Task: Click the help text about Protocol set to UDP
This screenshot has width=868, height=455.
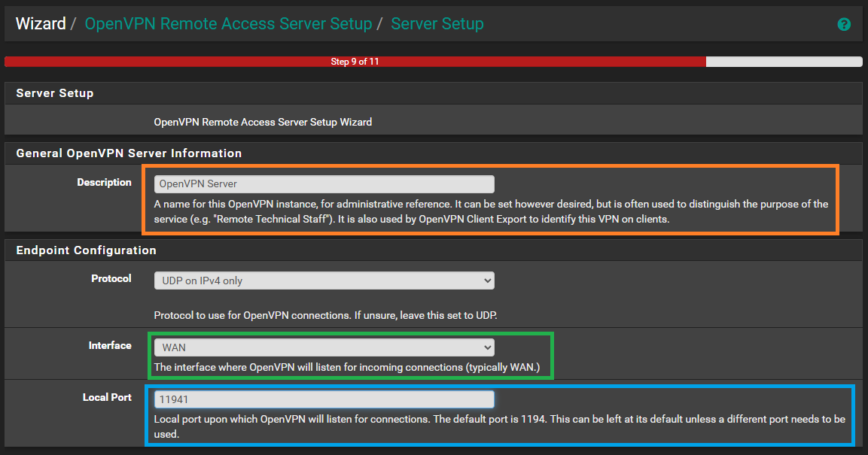Action: tap(325, 316)
